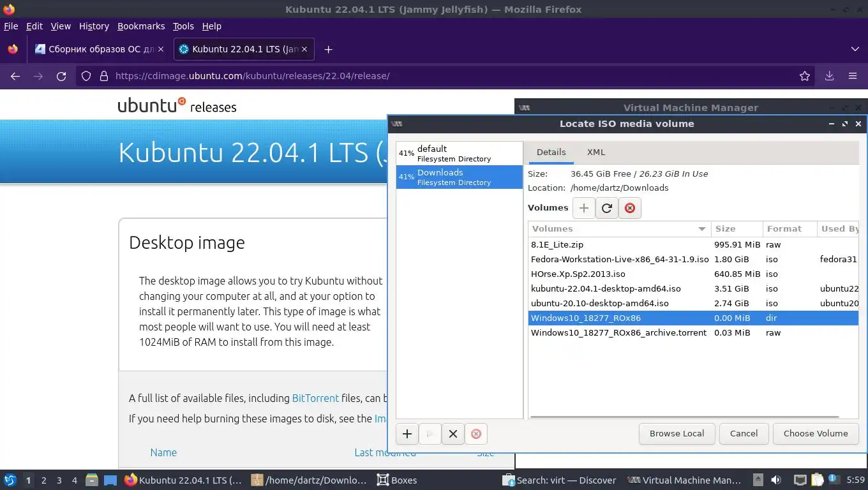Open the Help menu
The image size is (868, 490).
tap(211, 26)
